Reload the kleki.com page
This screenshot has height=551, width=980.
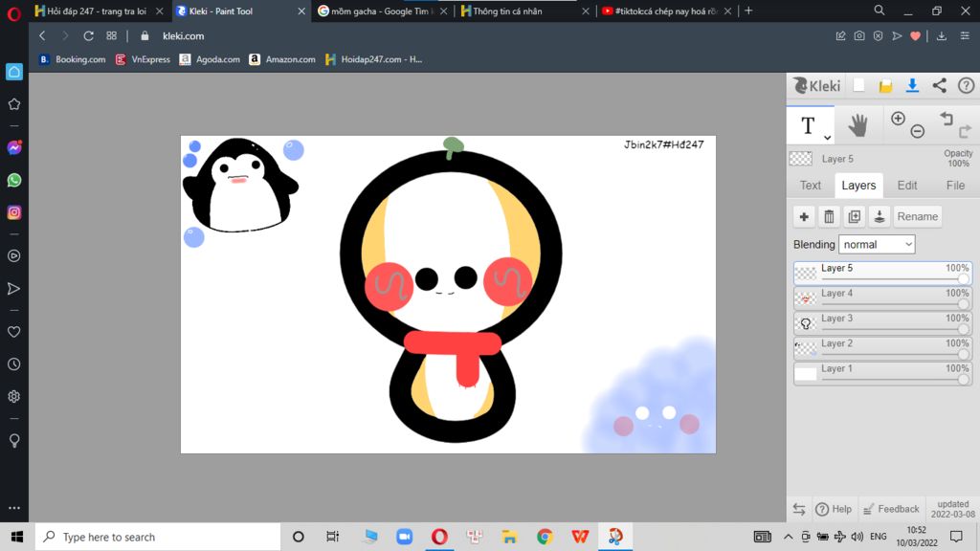click(x=88, y=36)
